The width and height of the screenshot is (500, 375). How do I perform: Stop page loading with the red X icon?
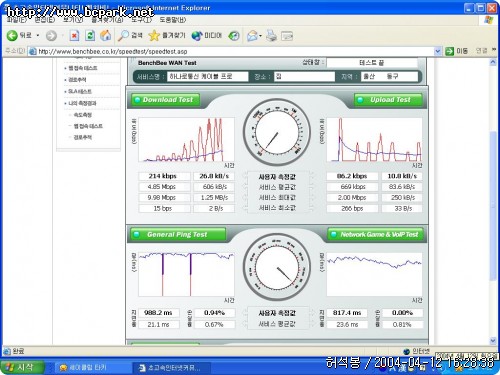coord(74,36)
